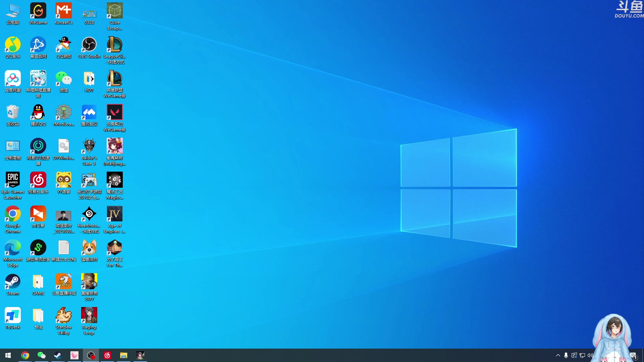Open Hearthstone shortcut on desktop
This screenshot has height=362, width=644.
click(89, 220)
